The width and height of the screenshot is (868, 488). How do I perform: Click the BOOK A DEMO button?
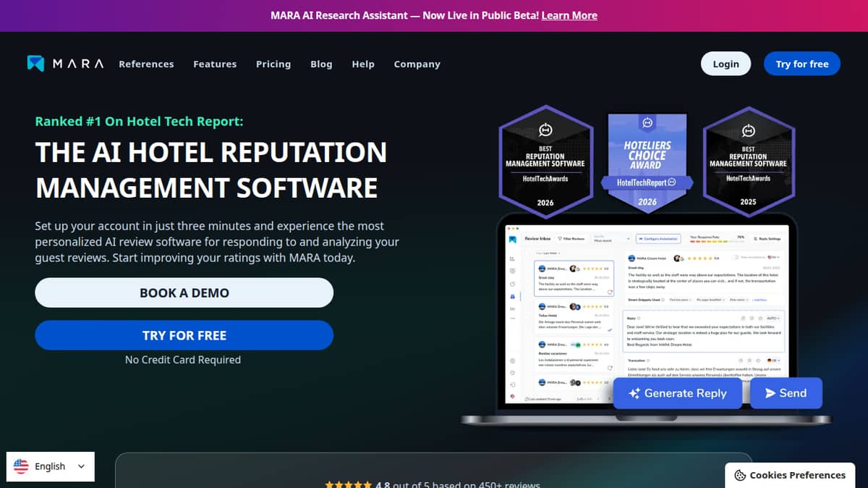pos(184,293)
